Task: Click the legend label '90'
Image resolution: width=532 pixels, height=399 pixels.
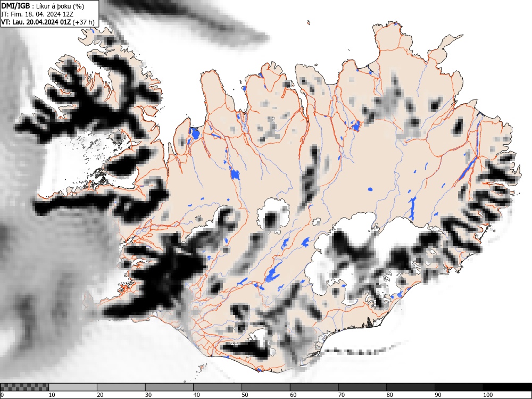Action: tap(438, 395)
